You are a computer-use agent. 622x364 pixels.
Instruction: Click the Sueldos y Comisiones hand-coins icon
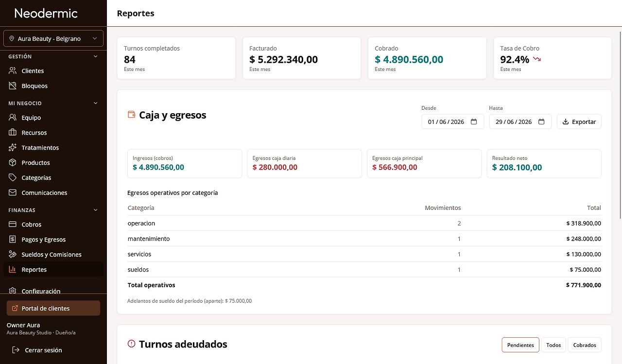pos(13,255)
